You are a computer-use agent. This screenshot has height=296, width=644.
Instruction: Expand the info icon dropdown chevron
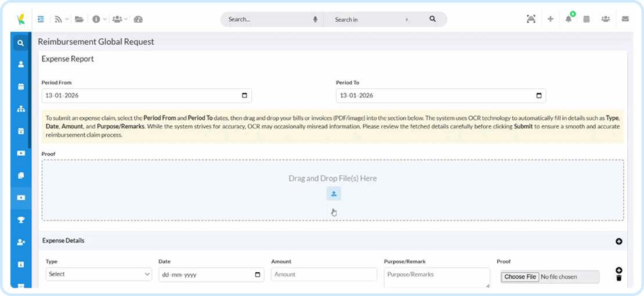(x=105, y=19)
